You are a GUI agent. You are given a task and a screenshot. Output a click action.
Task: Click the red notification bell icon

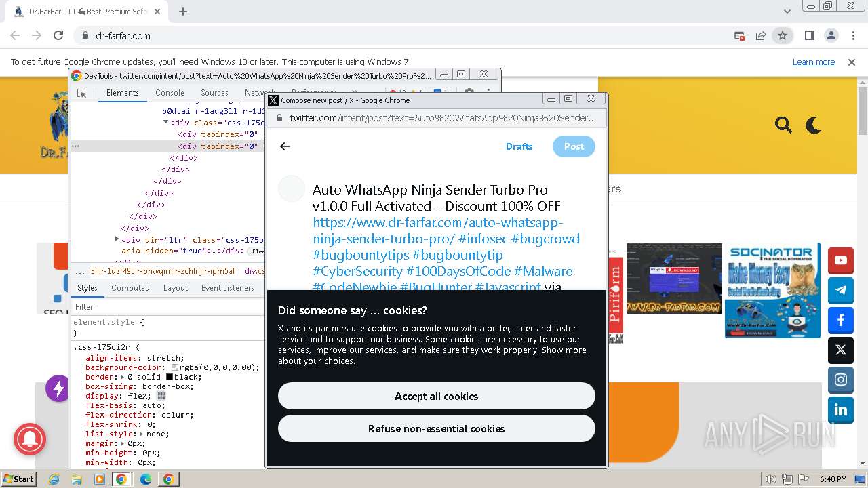coord(30,440)
